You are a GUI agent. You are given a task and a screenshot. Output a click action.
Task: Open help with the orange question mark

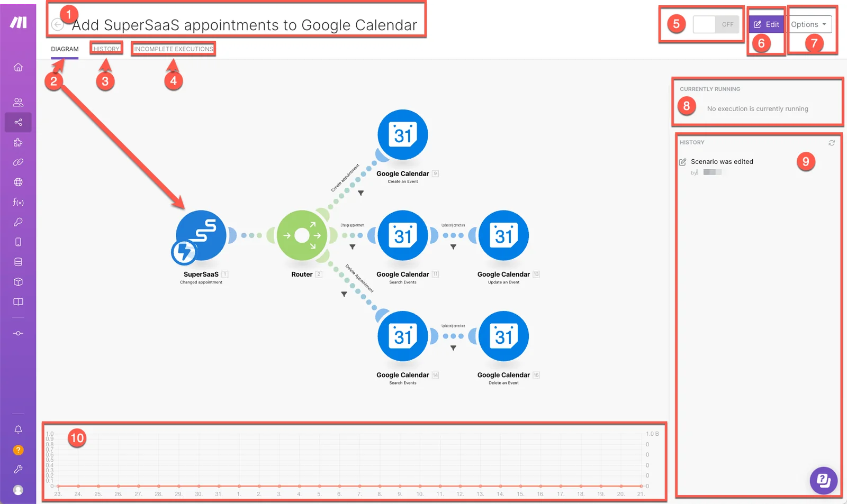(x=18, y=450)
